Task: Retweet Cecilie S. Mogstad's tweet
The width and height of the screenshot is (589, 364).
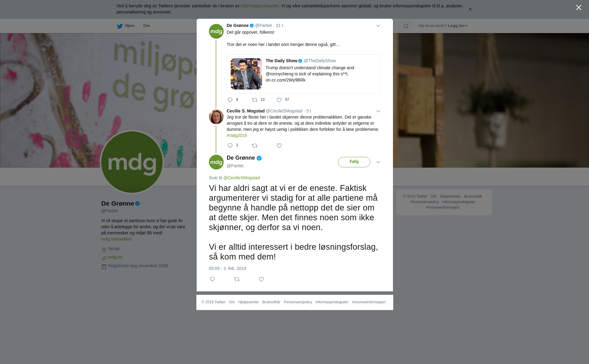Action: point(255,146)
